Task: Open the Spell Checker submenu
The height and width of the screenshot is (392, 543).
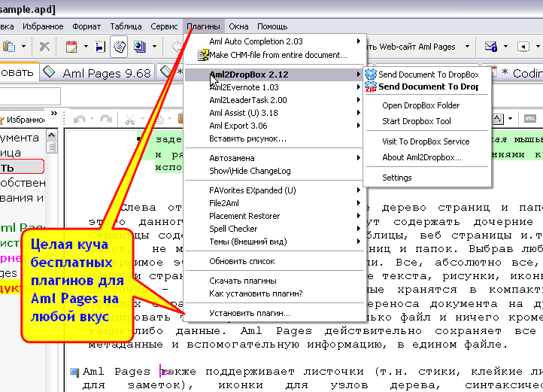Action: [275, 229]
